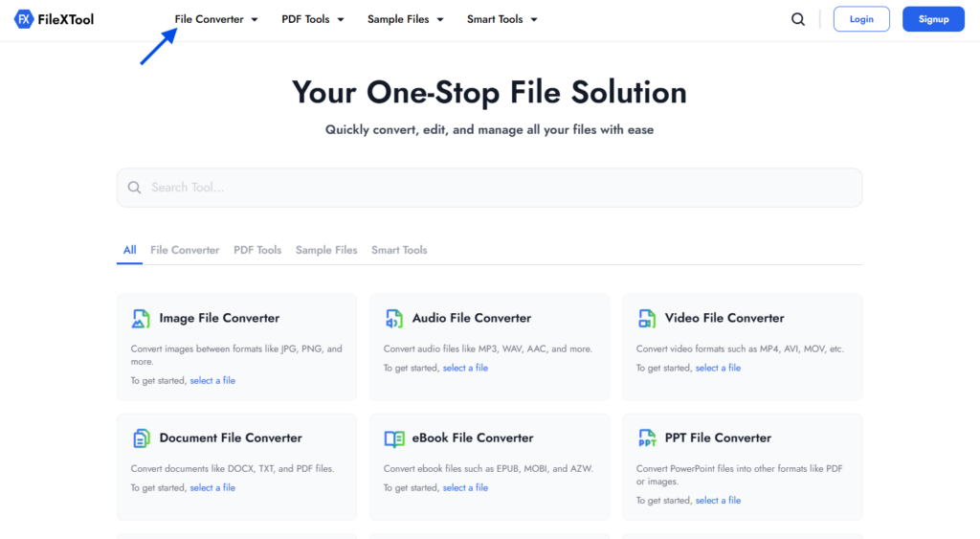The image size is (980, 539).
Task: Click 'Convert audio files like MP3, WAV' description
Action: [x=487, y=348]
